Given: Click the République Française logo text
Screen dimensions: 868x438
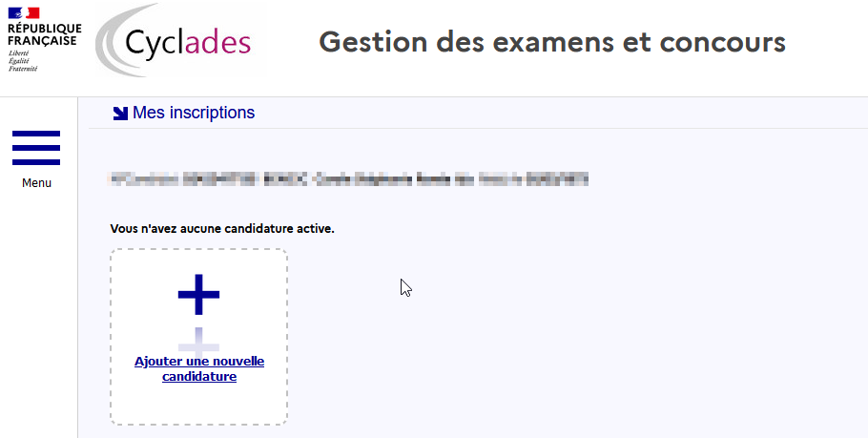Looking at the screenshot, I should coord(44,34).
